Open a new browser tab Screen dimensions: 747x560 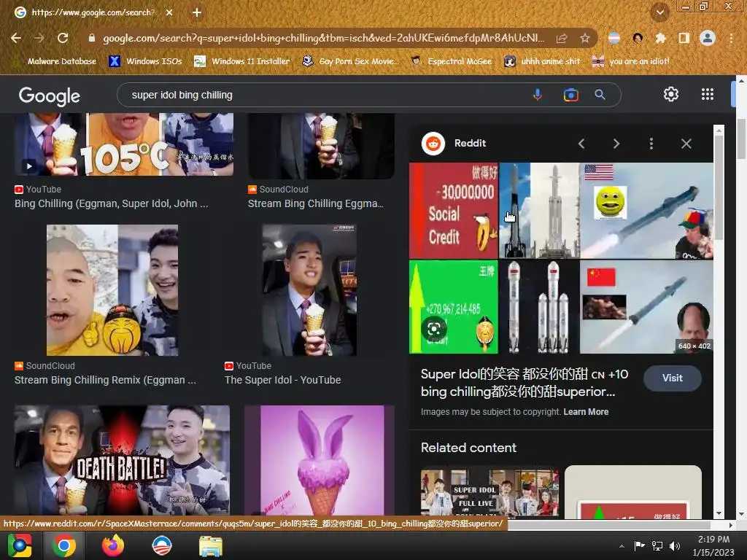click(x=197, y=12)
